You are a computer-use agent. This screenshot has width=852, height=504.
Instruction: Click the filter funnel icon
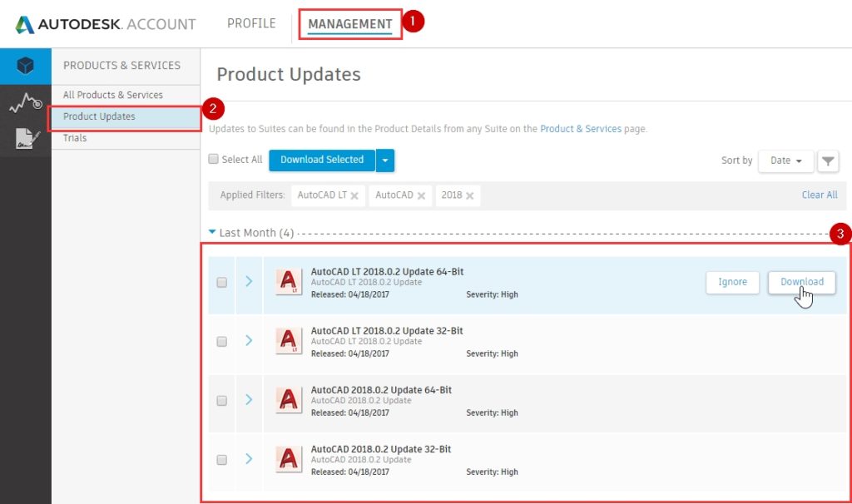point(828,161)
